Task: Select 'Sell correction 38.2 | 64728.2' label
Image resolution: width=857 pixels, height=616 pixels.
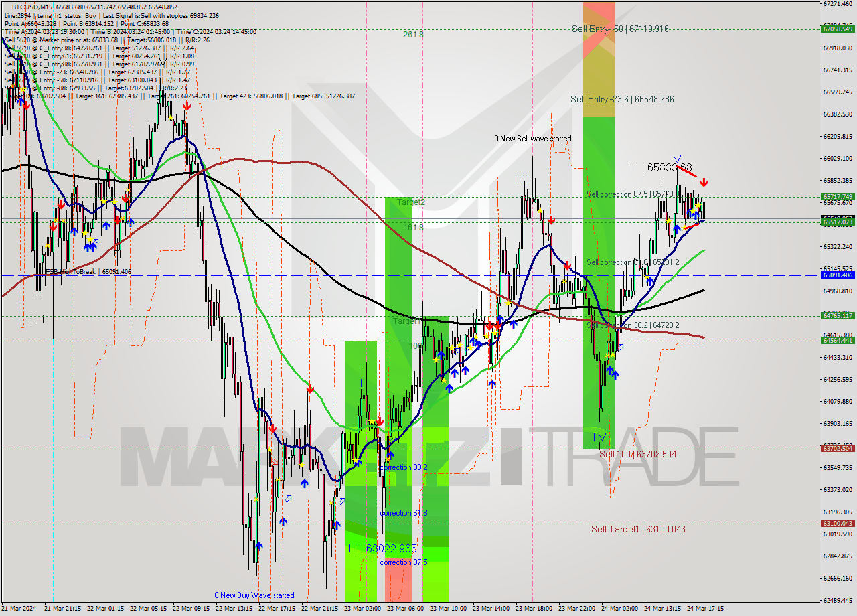Action: click(x=633, y=325)
